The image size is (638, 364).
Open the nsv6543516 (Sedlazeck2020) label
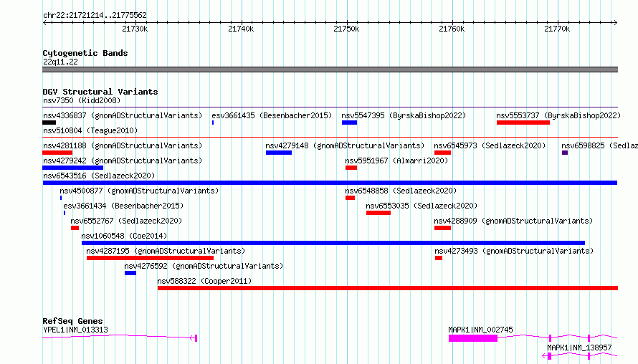click(x=99, y=176)
